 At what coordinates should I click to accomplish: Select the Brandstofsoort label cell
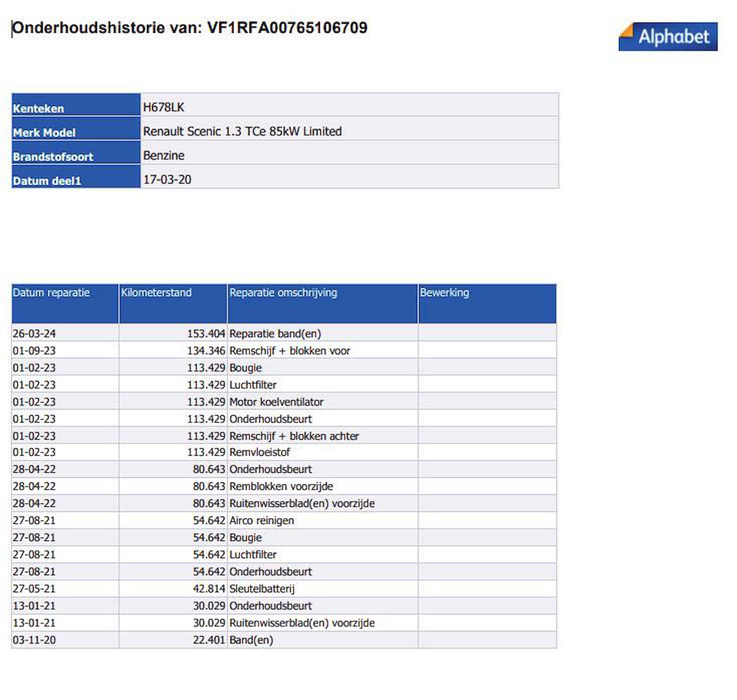(x=76, y=153)
